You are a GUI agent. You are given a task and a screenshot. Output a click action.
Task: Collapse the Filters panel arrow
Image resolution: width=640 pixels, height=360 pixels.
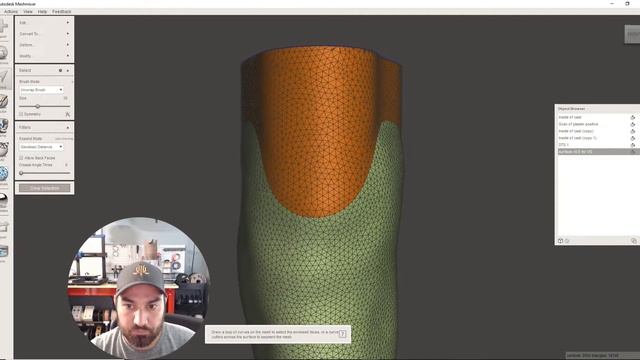click(68, 127)
